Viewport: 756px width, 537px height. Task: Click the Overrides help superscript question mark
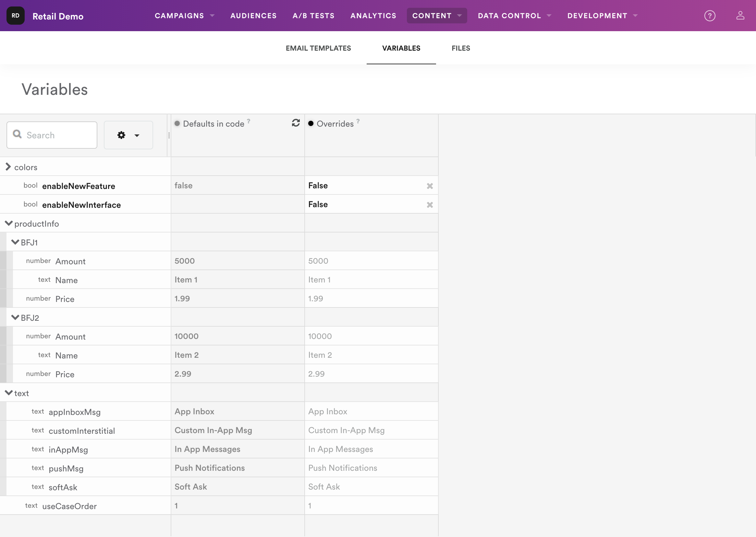click(x=358, y=121)
